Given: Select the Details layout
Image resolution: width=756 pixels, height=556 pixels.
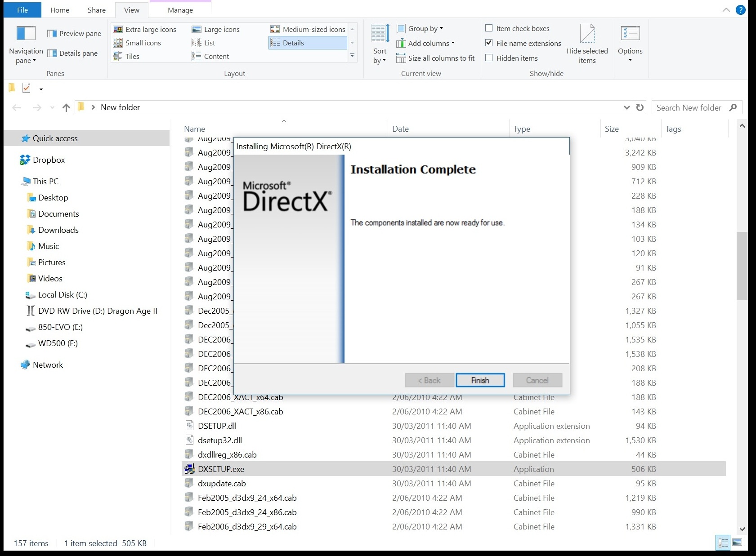Looking at the screenshot, I should [308, 43].
